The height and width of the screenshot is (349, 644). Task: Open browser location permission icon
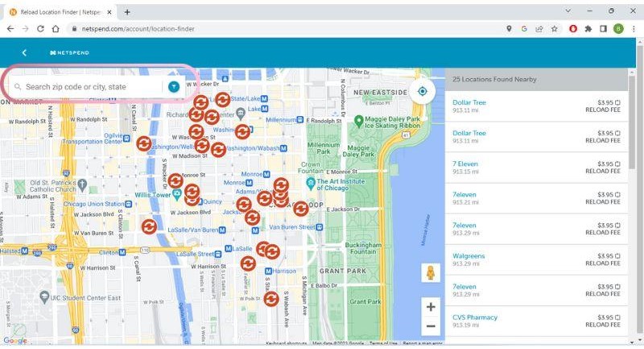(x=509, y=29)
